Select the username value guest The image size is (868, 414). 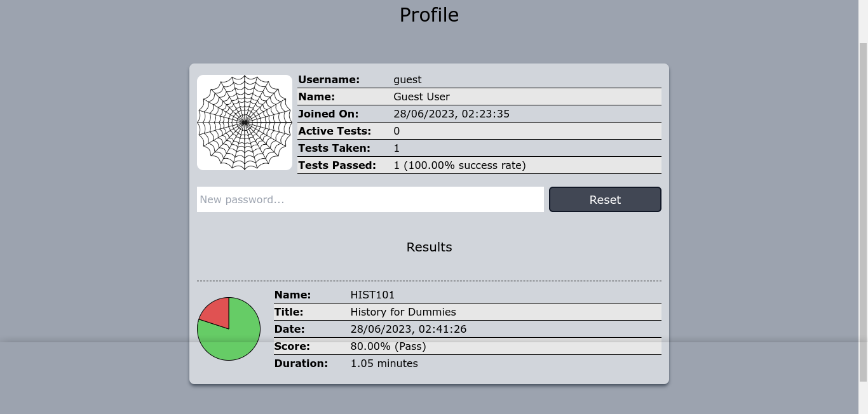coord(407,79)
